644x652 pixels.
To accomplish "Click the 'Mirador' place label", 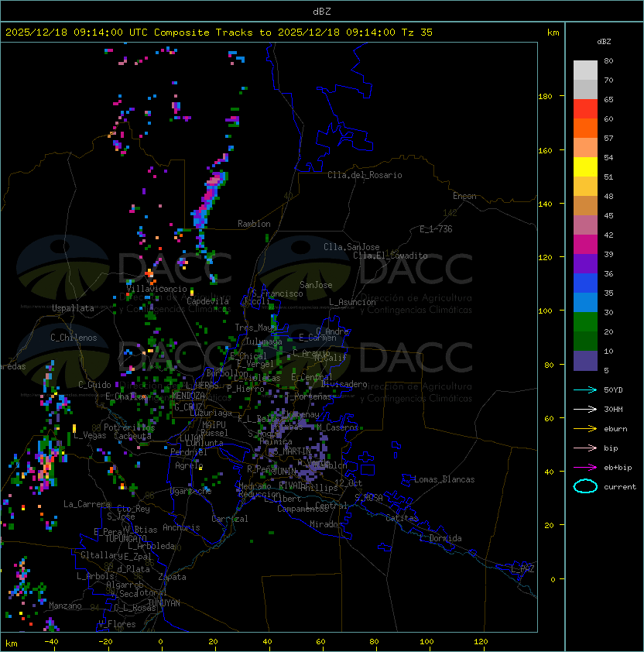I will (326, 524).
